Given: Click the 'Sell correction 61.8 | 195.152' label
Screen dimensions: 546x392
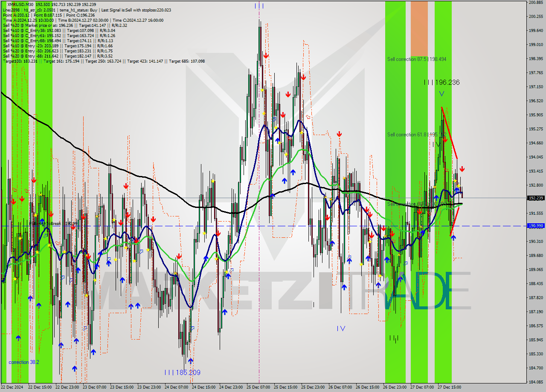Looking at the screenshot, I should click(417, 135).
